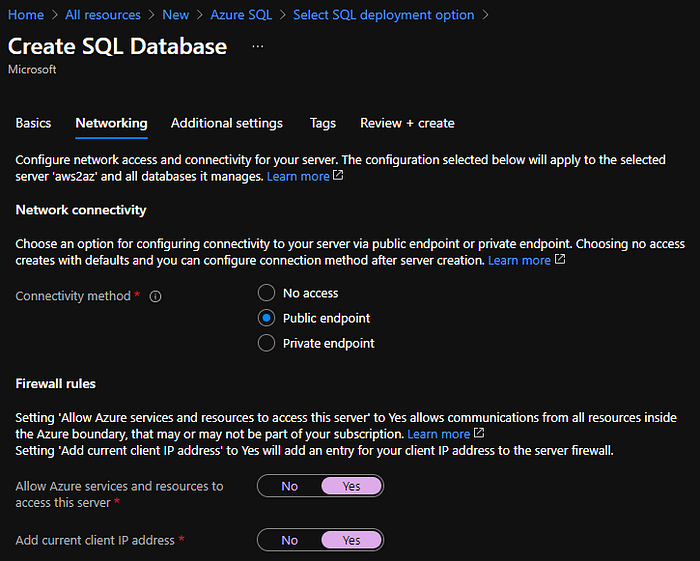
Task: Open Learn more link under Network connectivity
Action: point(519,260)
